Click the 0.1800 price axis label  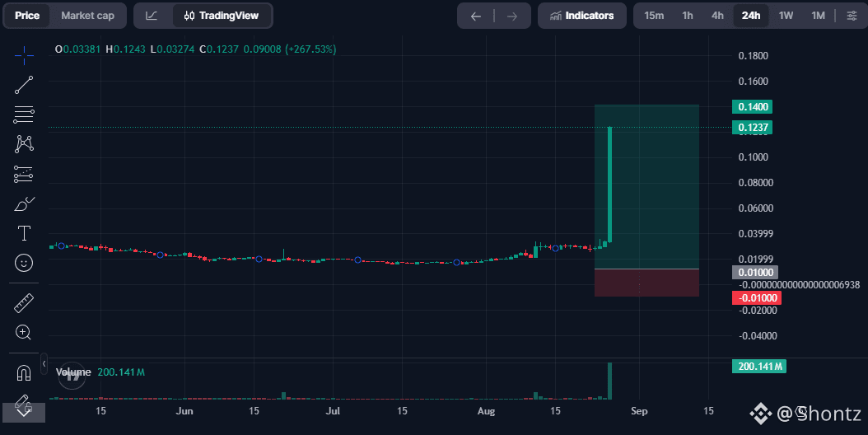click(753, 55)
